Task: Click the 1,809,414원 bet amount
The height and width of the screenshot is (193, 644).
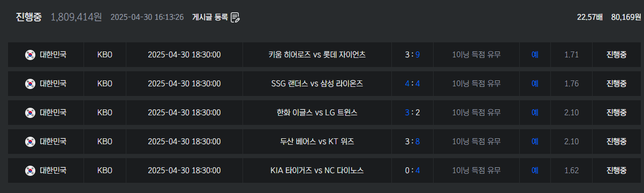Action: pos(76,17)
